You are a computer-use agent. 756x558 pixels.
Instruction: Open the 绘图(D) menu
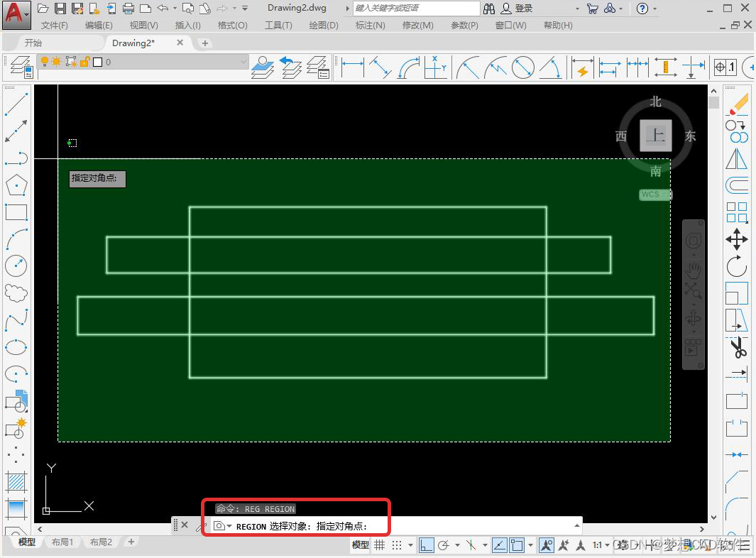pos(324,25)
